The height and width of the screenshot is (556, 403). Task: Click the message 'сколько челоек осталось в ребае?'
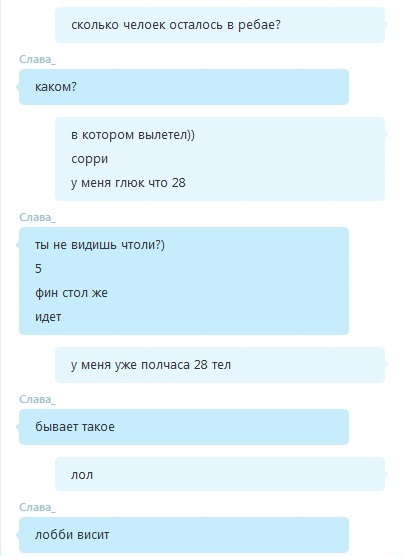[x=176, y=25]
